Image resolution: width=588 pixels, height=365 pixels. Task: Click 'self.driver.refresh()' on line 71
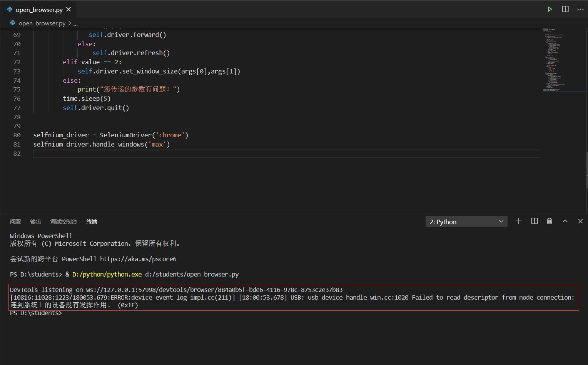click(x=131, y=53)
